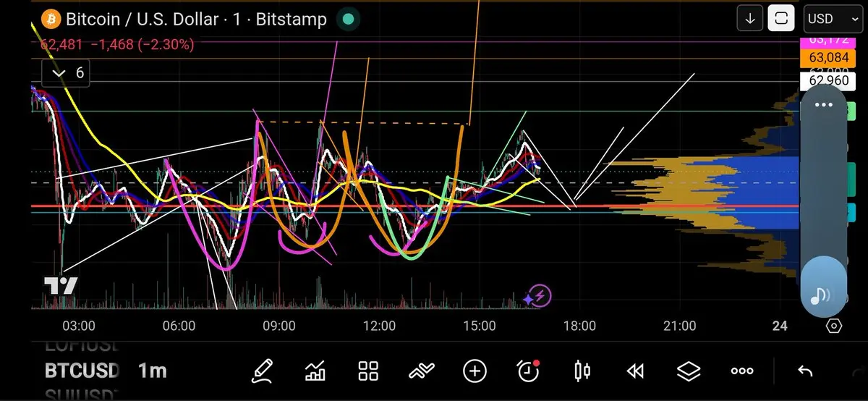Open the alert clock icon
The width and height of the screenshot is (868, 401).
point(529,371)
